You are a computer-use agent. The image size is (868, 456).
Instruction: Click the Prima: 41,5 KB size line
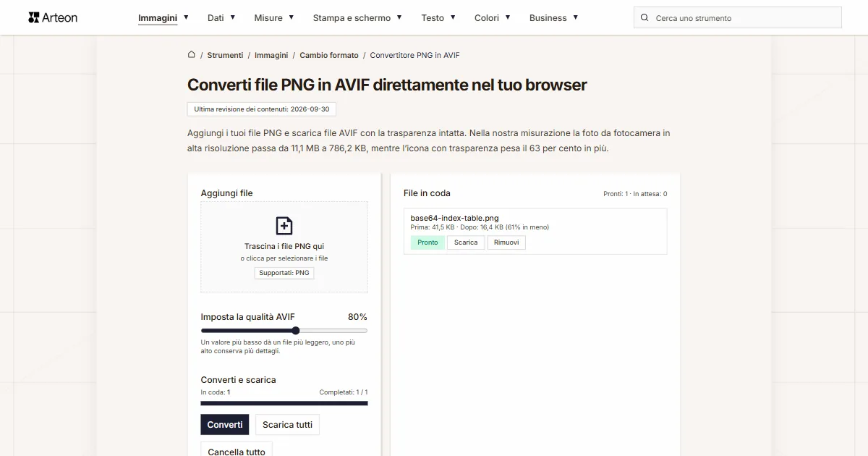pyautogui.click(x=480, y=227)
